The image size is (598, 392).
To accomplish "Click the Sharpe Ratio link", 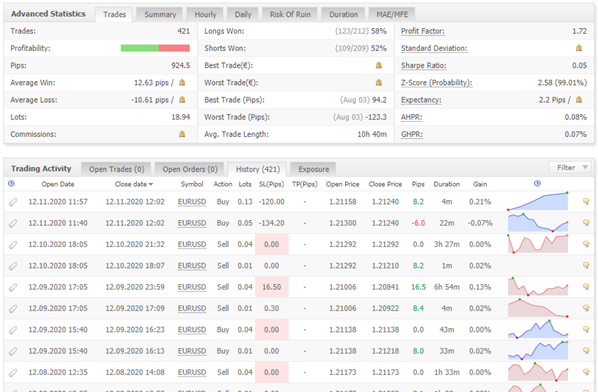I will pos(423,66).
